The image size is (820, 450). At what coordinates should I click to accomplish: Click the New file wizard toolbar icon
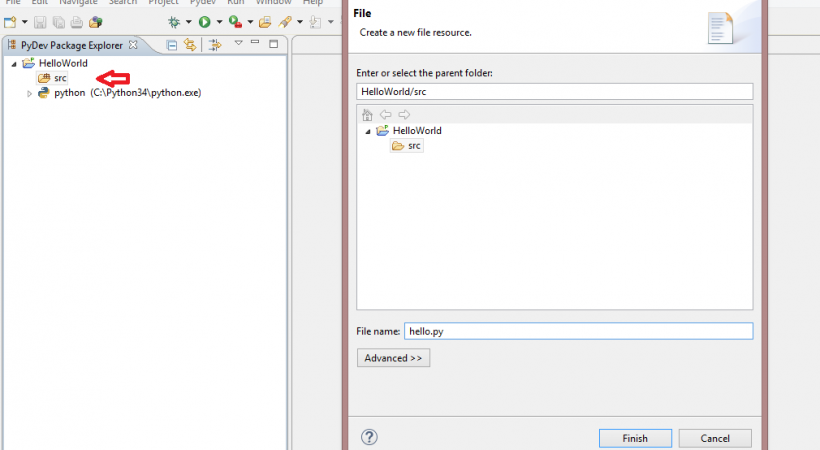coord(9,21)
